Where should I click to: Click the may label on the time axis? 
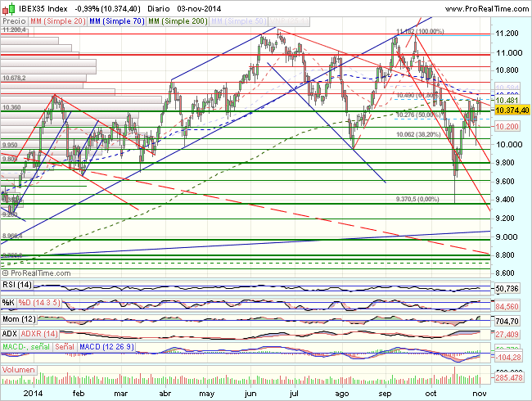206,394
